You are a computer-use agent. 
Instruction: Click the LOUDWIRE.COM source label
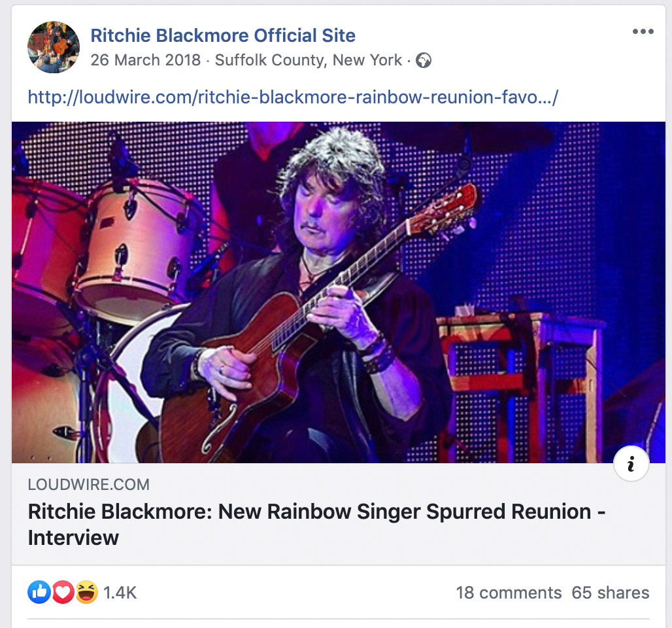[88, 485]
